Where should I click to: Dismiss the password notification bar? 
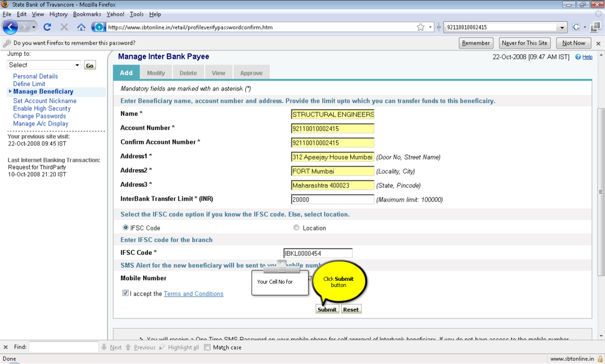click(x=598, y=44)
